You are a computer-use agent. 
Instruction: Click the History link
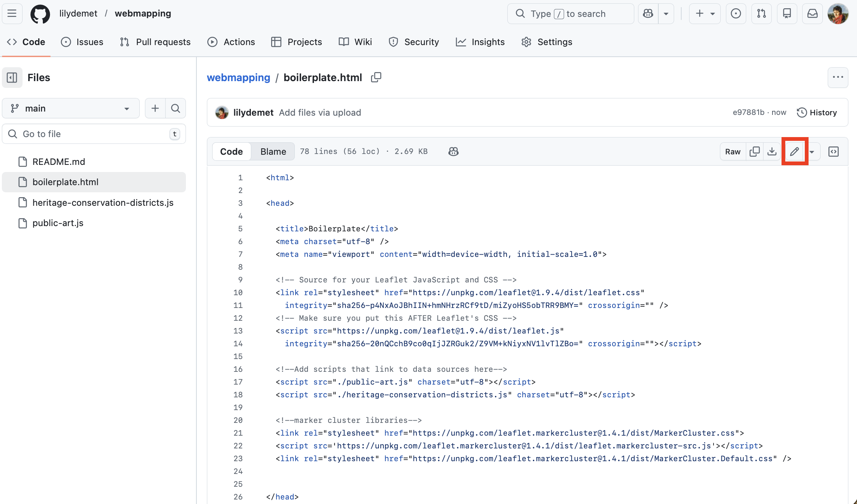coord(817,113)
